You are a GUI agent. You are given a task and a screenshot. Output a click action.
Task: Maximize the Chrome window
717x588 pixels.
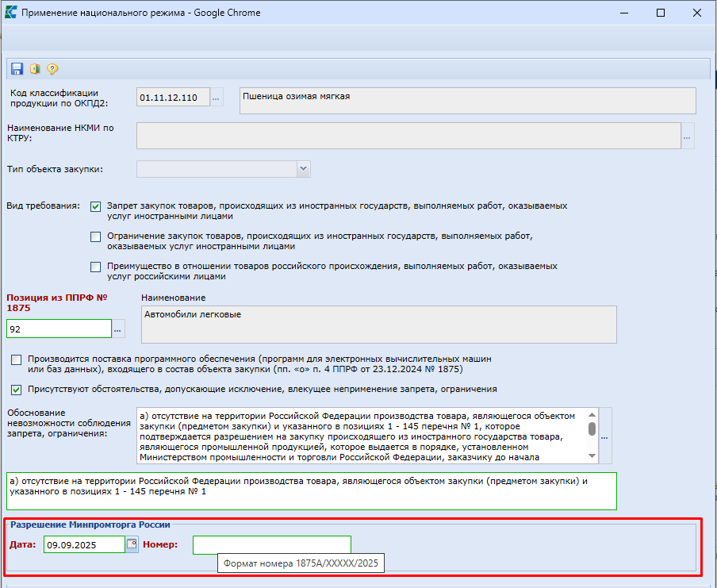[661, 13]
